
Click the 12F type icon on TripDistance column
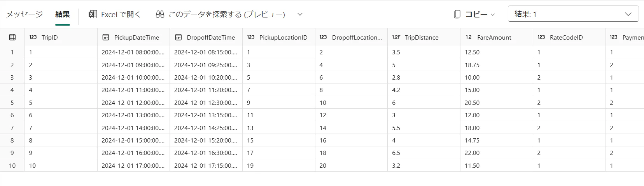[396, 37]
